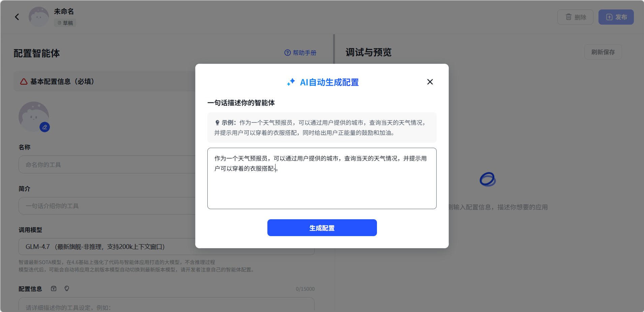Click the 生成配置 button
Viewport: 644px width, 312px height.
(322, 228)
